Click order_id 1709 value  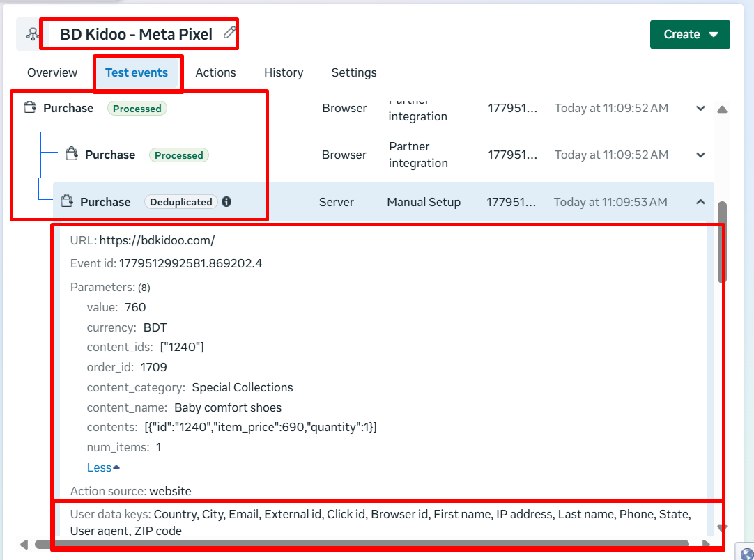[x=153, y=367]
